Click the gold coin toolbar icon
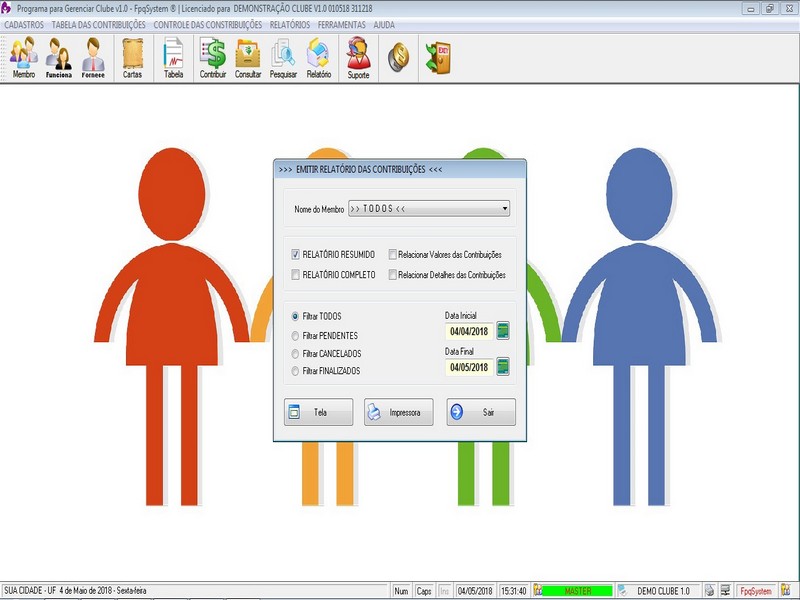The height and width of the screenshot is (600, 800). tap(398, 57)
